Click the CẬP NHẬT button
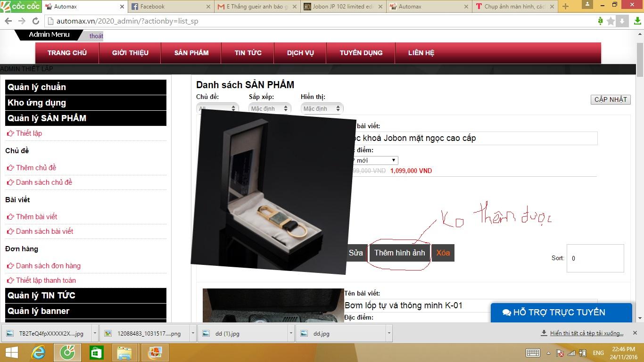This screenshot has height=362, width=644. pyautogui.click(x=611, y=99)
